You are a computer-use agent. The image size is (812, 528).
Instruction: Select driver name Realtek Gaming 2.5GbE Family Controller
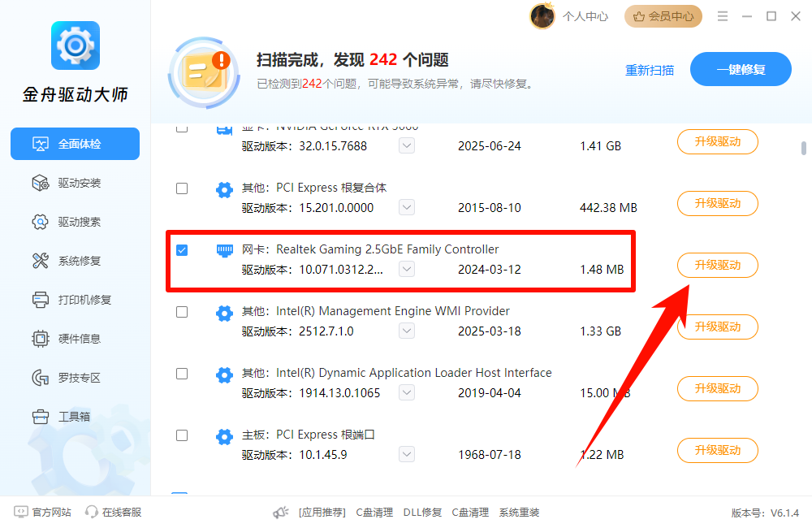[x=387, y=249]
